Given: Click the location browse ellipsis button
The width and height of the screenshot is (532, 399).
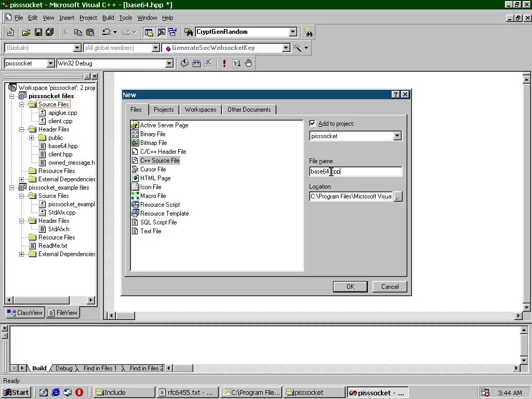Looking at the screenshot, I should [x=398, y=196].
